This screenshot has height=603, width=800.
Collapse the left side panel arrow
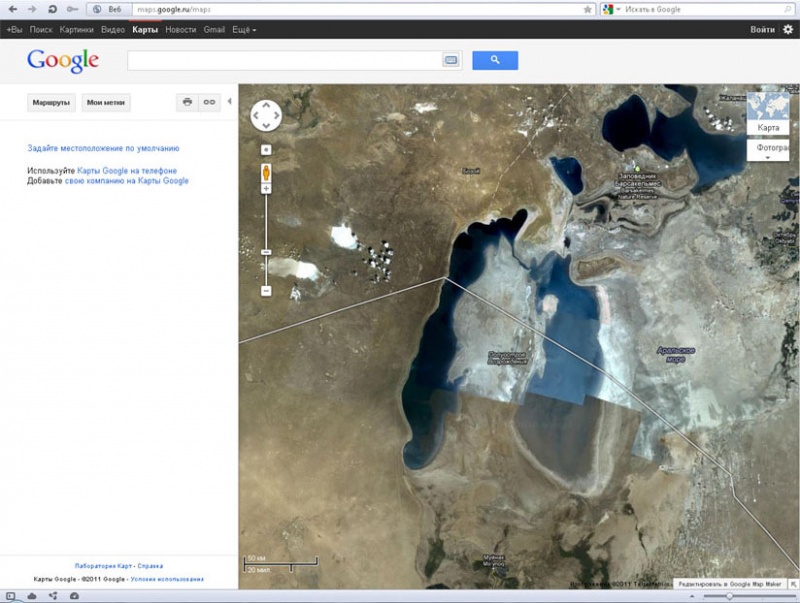click(230, 102)
